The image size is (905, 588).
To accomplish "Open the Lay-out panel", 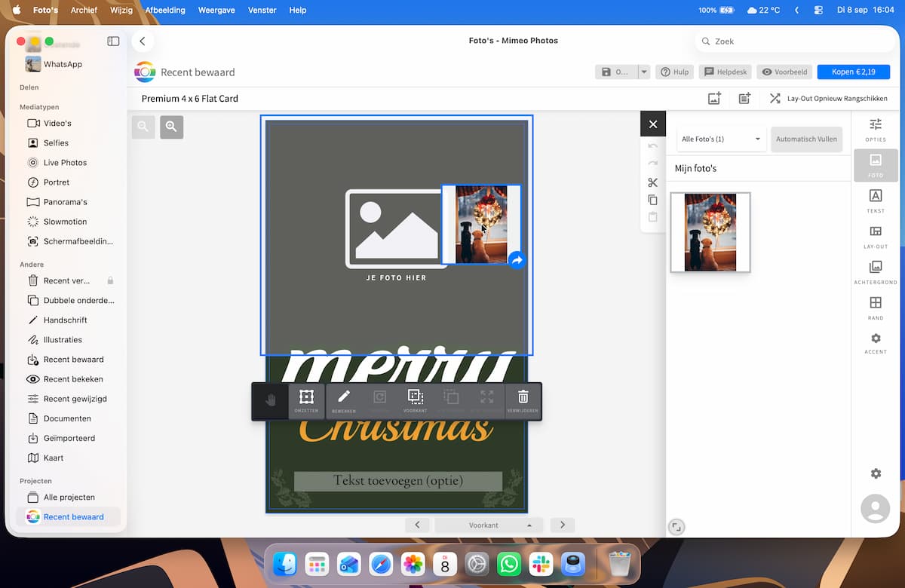I will click(876, 236).
